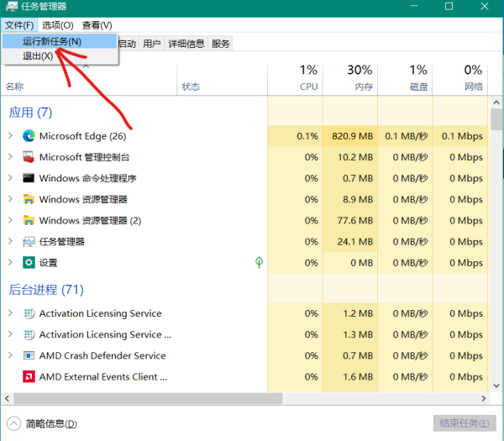Expand the Microsoft Edge (26) process group

(10, 136)
